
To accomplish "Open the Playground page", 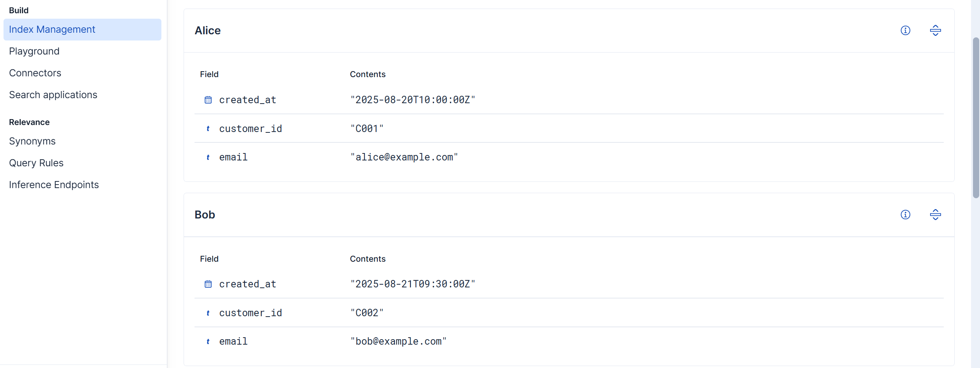I will click(34, 51).
